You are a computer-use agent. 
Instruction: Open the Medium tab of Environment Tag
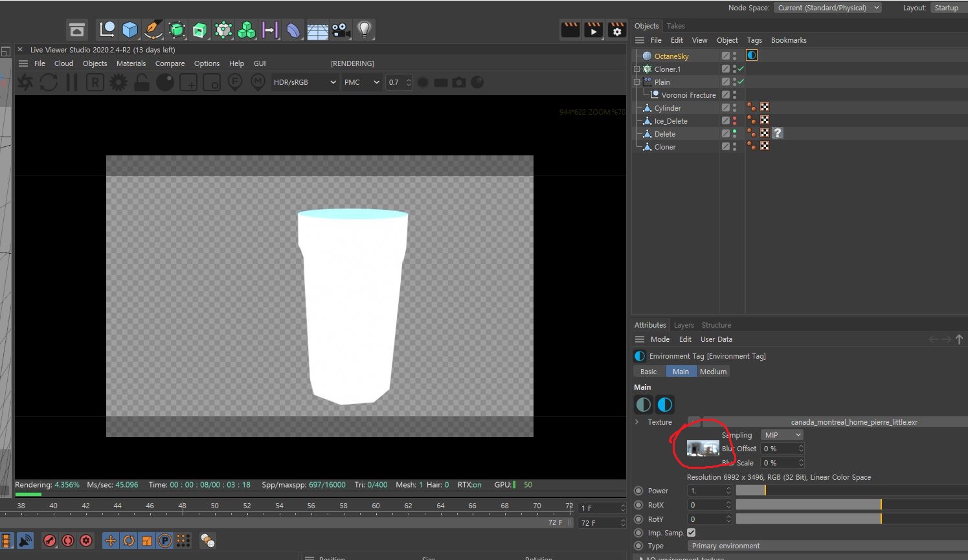[713, 372]
